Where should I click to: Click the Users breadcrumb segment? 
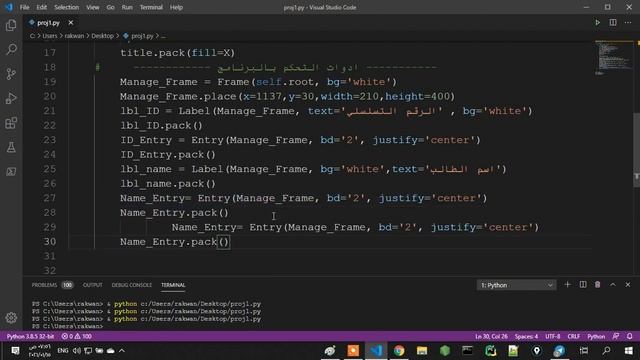pos(50,36)
